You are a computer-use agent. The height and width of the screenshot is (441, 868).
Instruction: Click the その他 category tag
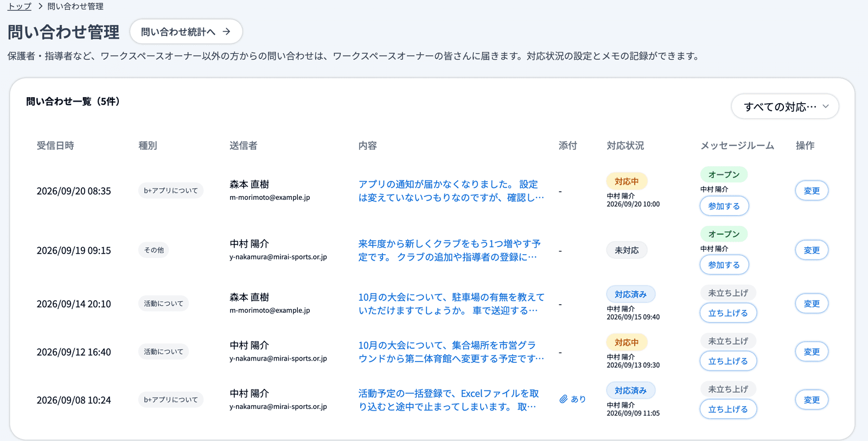coord(154,250)
